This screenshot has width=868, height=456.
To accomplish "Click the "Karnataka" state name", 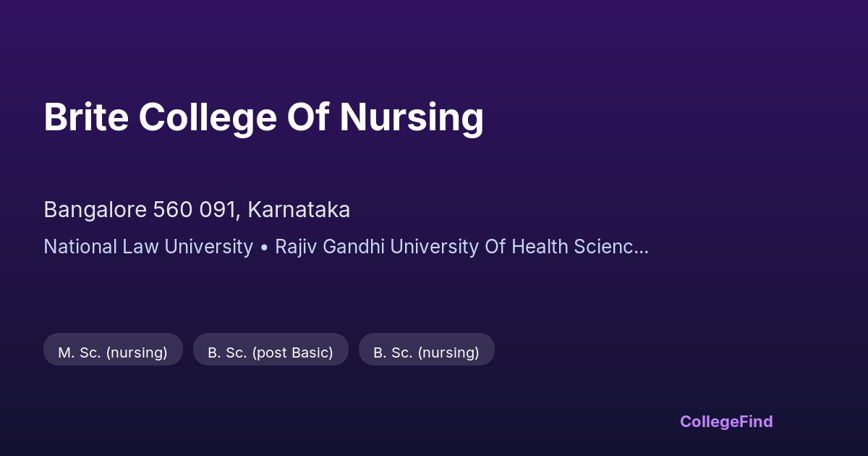I will [x=299, y=210].
